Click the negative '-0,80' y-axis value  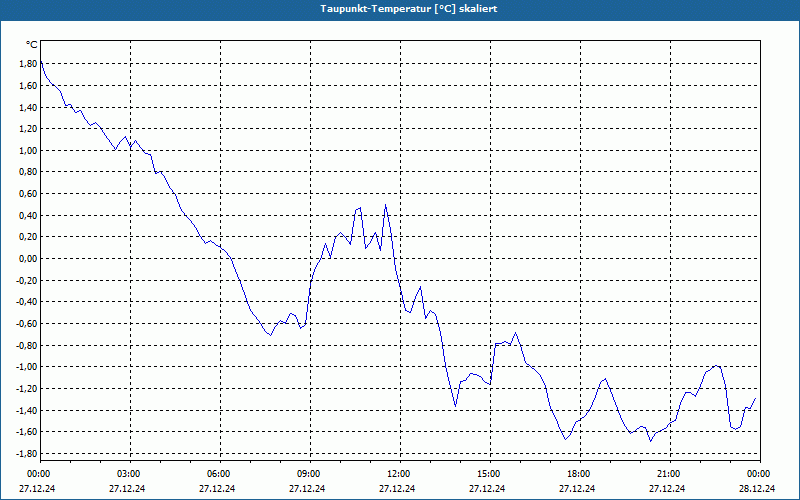point(28,345)
